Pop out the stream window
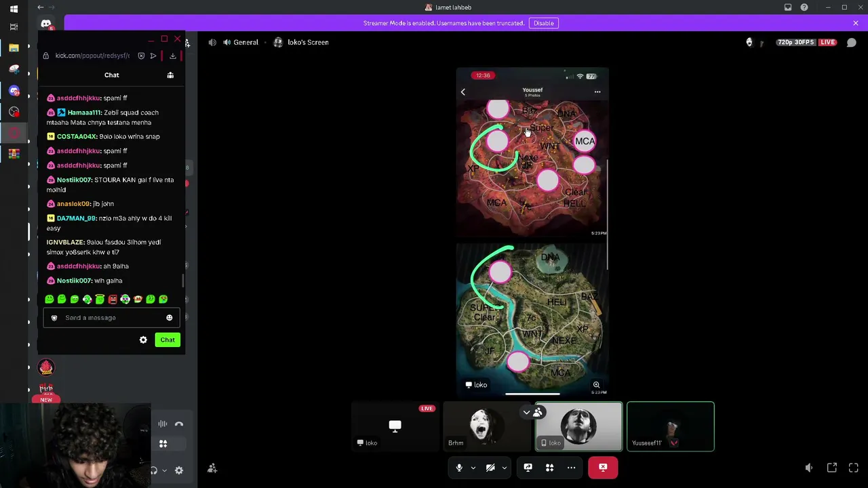Viewport: 868px width, 488px height. tap(832, 468)
